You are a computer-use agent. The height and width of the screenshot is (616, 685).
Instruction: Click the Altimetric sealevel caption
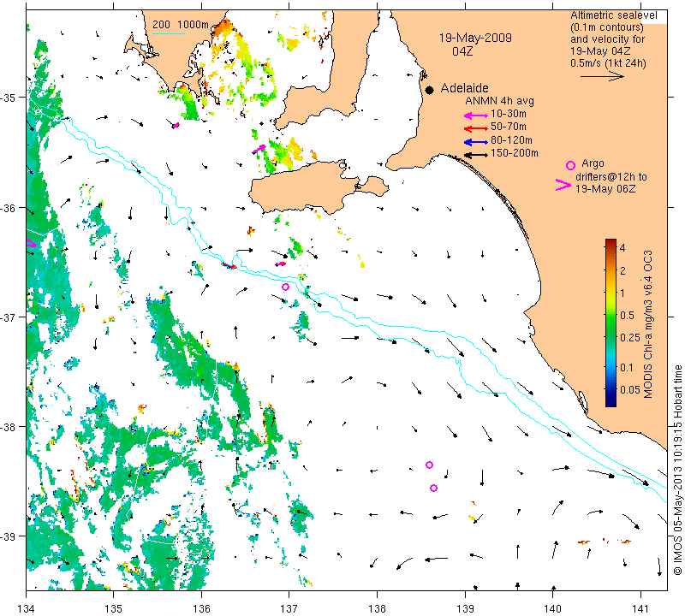click(614, 15)
